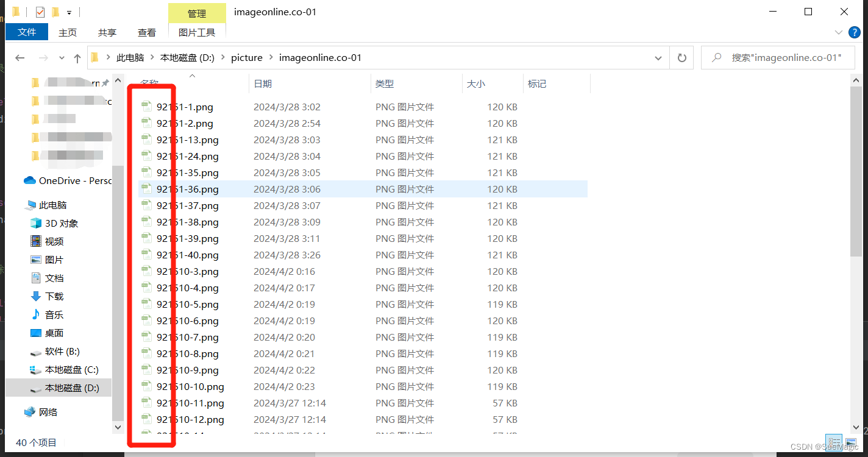This screenshot has width=868, height=457.
Task: Select file 921510-3.png
Action: [x=187, y=272]
